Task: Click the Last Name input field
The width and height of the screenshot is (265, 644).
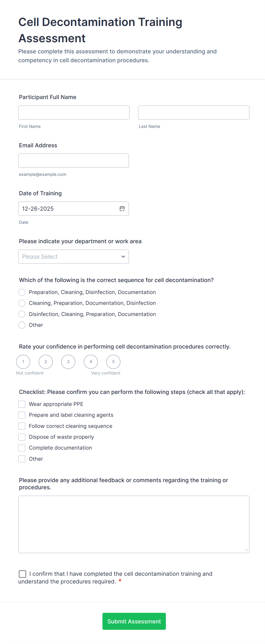Action: pyautogui.click(x=193, y=112)
